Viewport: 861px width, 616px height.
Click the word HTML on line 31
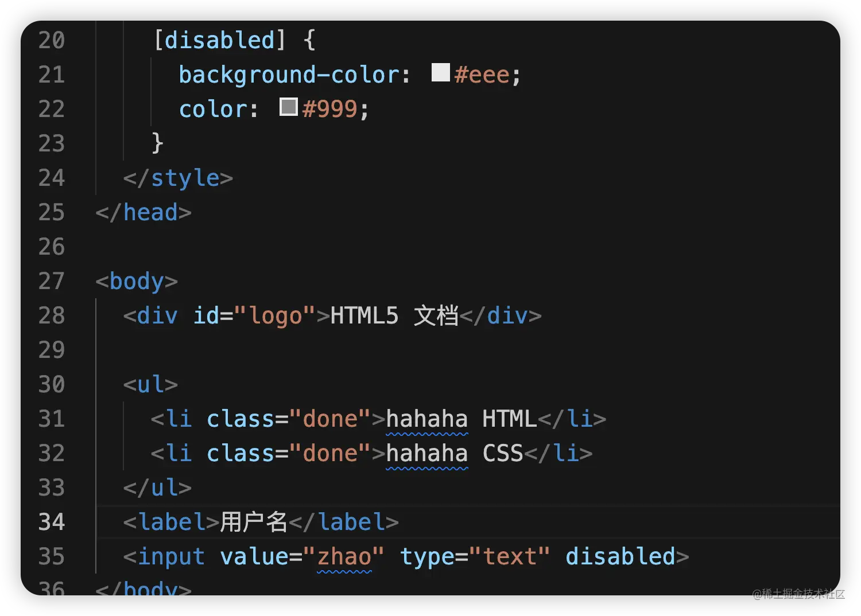click(x=509, y=419)
